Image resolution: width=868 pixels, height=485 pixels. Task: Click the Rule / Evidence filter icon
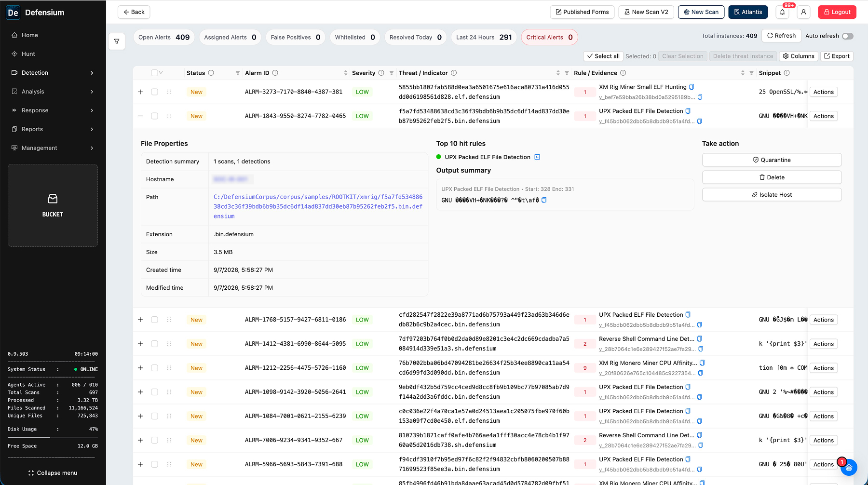coord(751,73)
